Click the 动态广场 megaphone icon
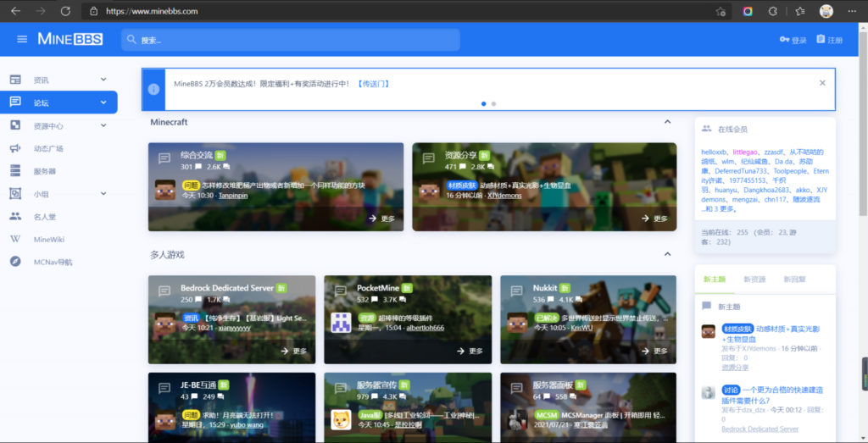This screenshot has width=868, height=443. (x=15, y=148)
